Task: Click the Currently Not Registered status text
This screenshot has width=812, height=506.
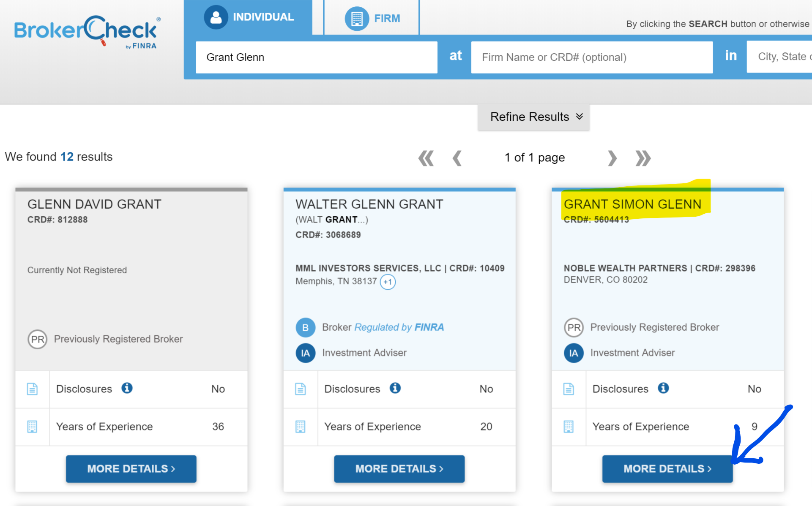Action: (x=77, y=270)
